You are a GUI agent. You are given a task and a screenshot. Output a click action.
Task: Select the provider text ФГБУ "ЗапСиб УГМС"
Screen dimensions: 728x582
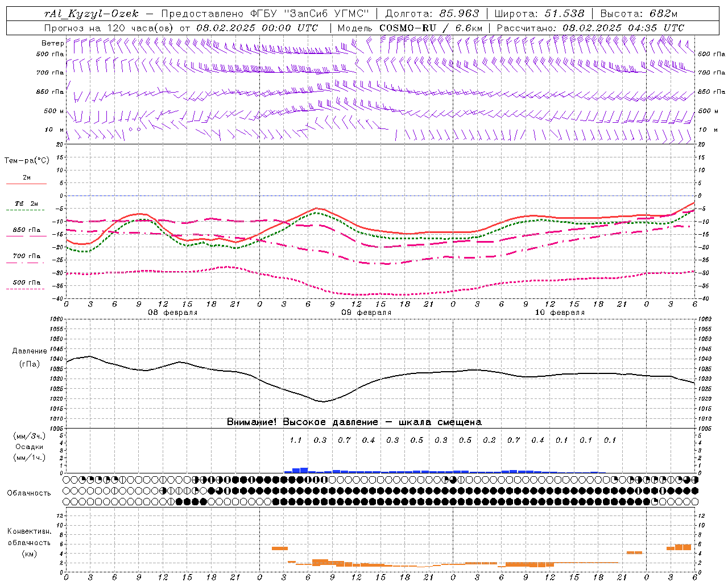coord(310,14)
